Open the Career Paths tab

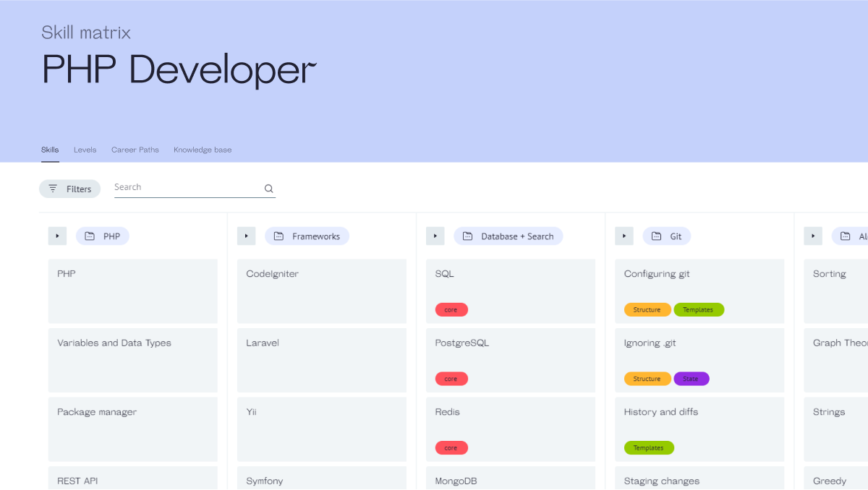(x=135, y=150)
